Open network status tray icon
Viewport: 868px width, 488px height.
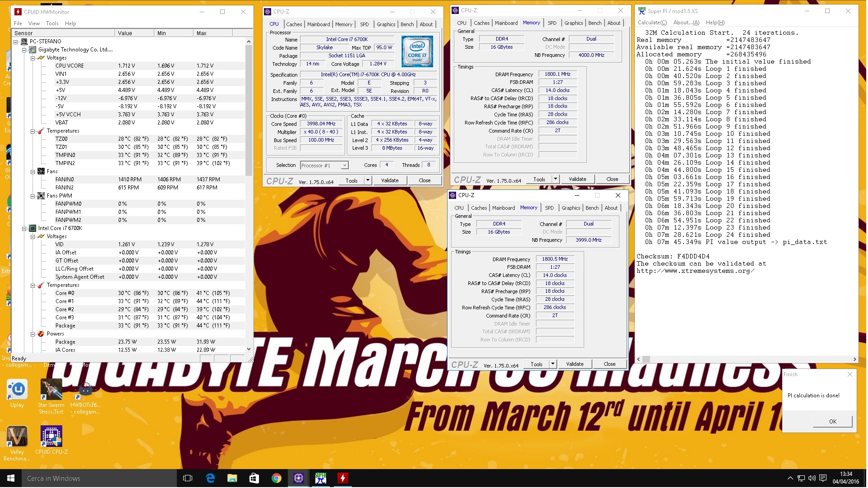click(x=801, y=479)
